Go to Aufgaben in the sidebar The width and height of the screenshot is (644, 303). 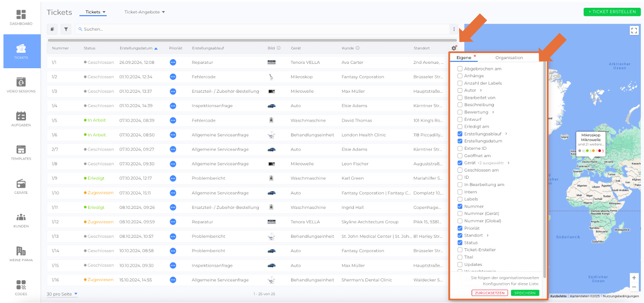[21, 116]
